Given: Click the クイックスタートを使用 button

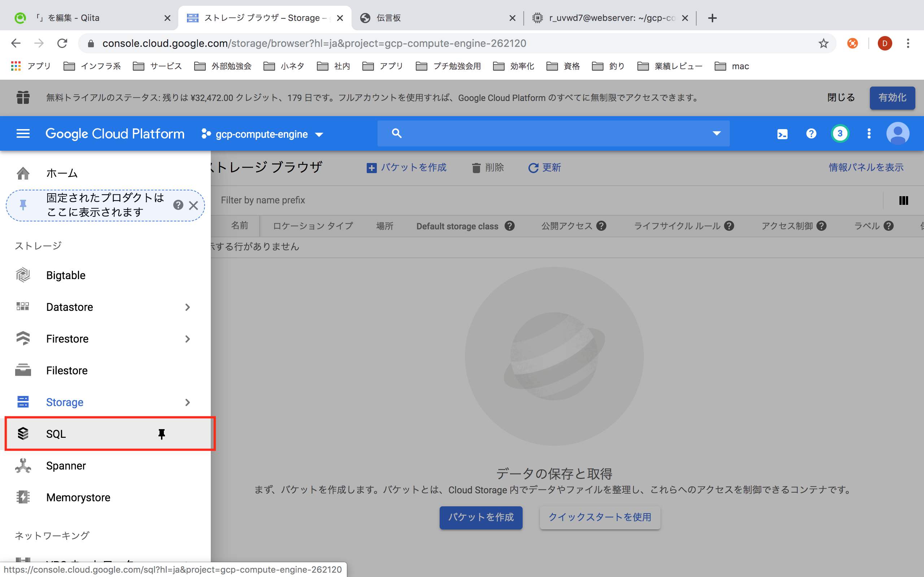Looking at the screenshot, I should coord(600,517).
